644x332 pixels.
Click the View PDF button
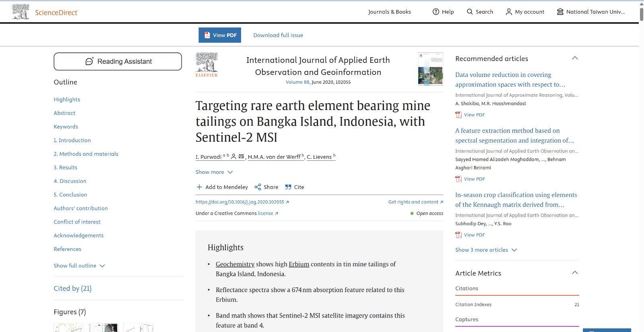pos(220,35)
